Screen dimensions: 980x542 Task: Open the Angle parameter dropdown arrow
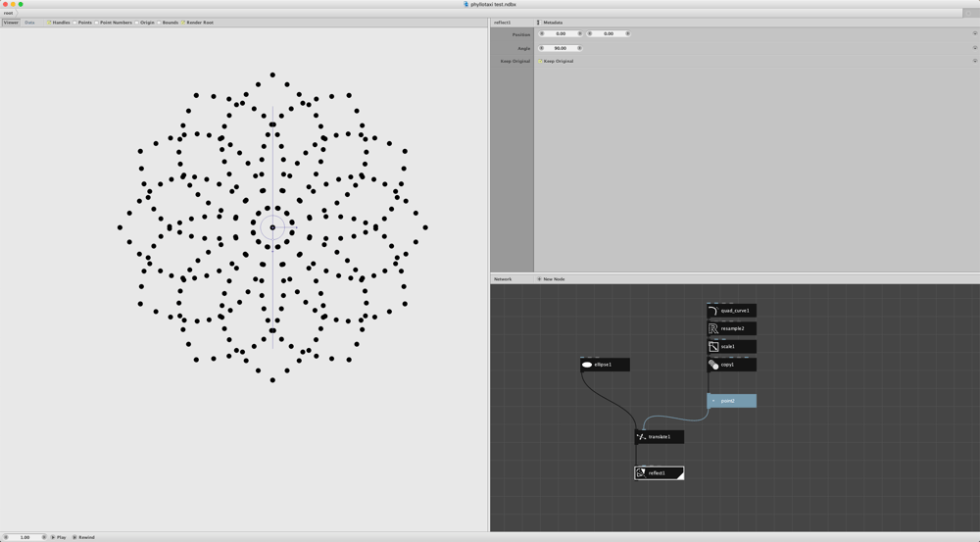point(974,48)
